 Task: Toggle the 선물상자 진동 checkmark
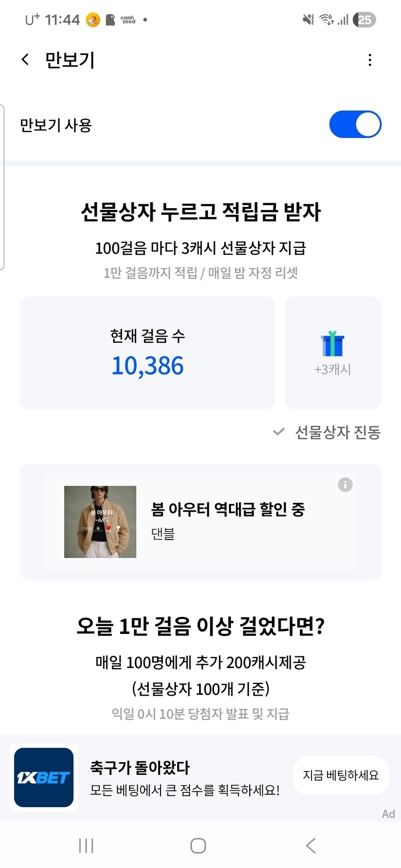point(279,432)
